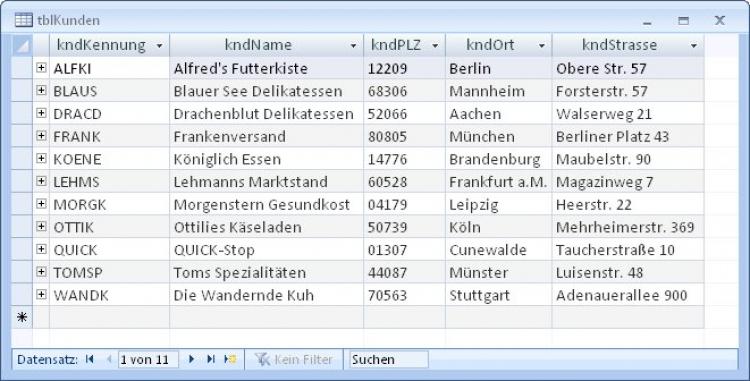Click the record number box '1 von 11'
The image size is (750, 381).
tap(148, 359)
